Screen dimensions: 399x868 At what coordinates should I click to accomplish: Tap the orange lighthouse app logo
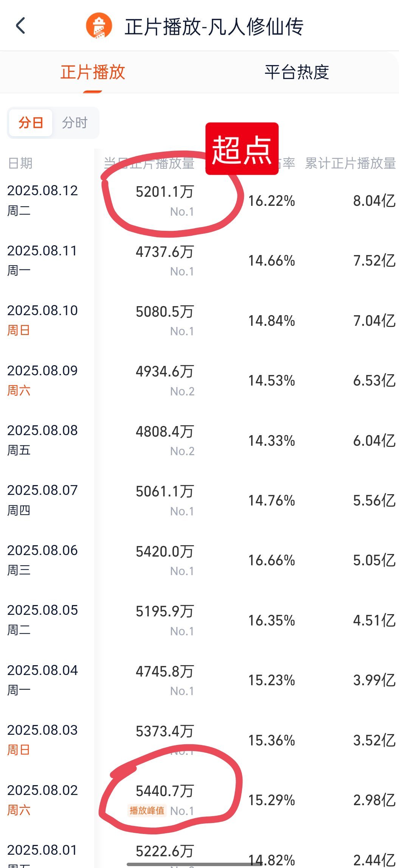coord(99,26)
